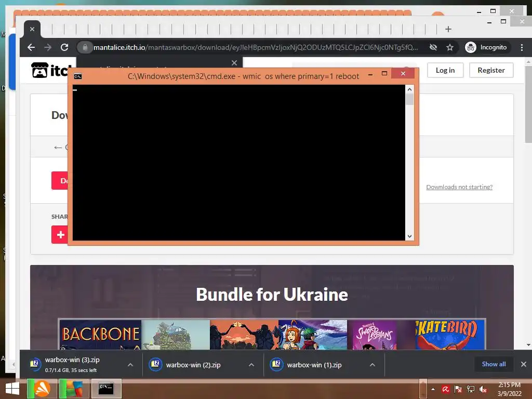532x399 pixels.
Task: Bookmark this page with the star icon
Action: (450, 47)
